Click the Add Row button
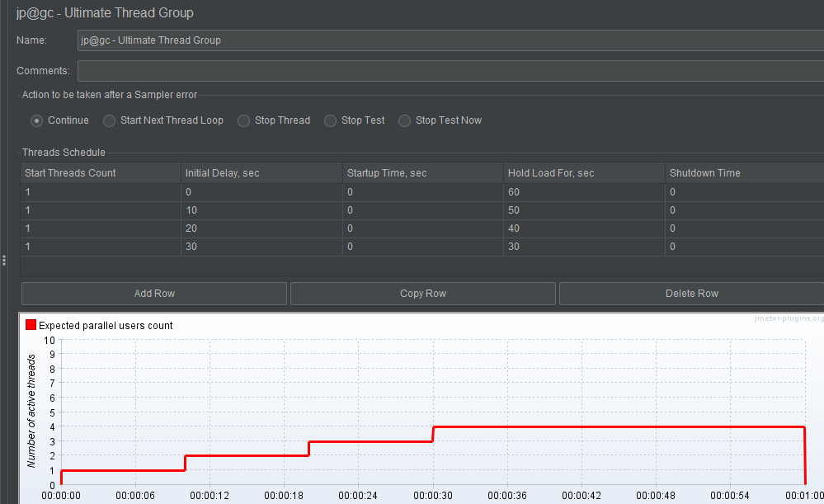The image size is (824, 504). pyautogui.click(x=154, y=294)
